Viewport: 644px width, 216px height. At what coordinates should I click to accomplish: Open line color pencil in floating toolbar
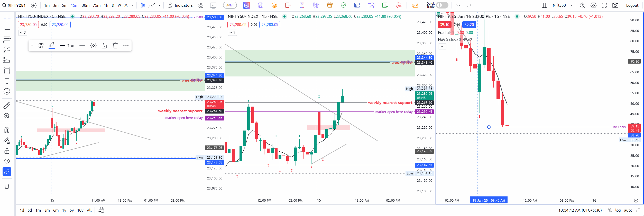pos(52,46)
